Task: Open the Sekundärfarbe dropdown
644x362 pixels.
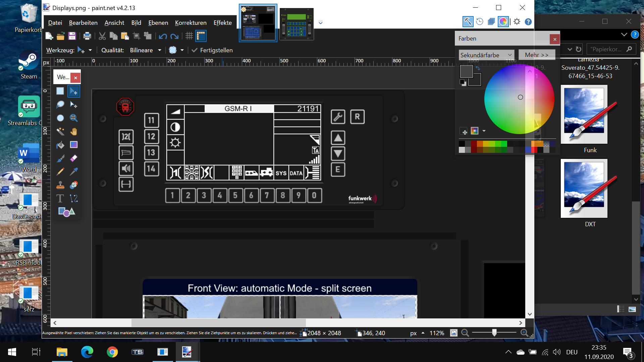Action: point(486,55)
